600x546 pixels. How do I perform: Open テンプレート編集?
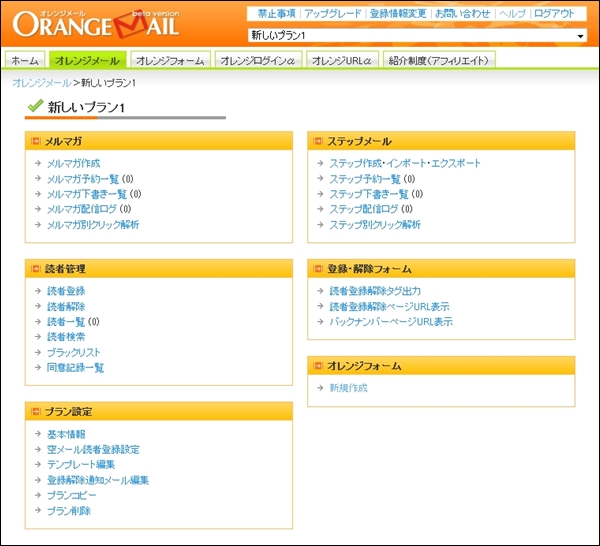(81, 465)
